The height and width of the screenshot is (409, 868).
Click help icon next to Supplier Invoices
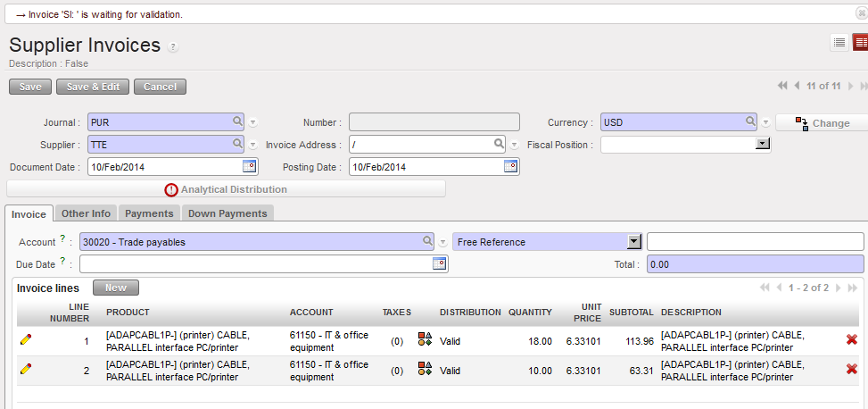(x=173, y=47)
